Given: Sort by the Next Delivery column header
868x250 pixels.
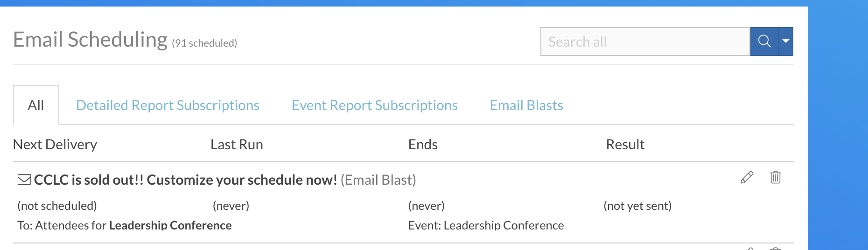Looking at the screenshot, I should pos(55,145).
